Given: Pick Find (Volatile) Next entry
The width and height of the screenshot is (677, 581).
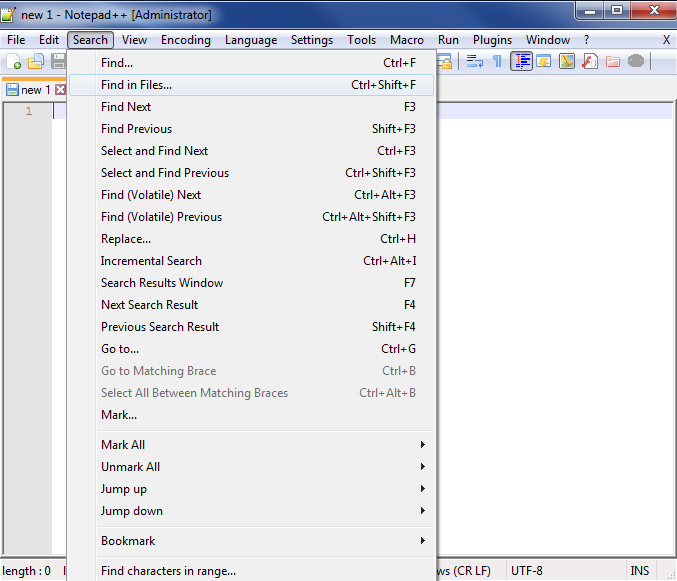Looking at the screenshot, I should click(x=251, y=195).
